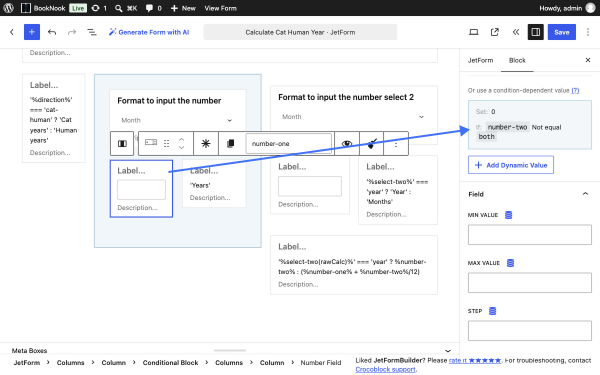Screen dimensions: 600x375
Task: Toggle the required asterisk option
Action: (x=206, y=143)
